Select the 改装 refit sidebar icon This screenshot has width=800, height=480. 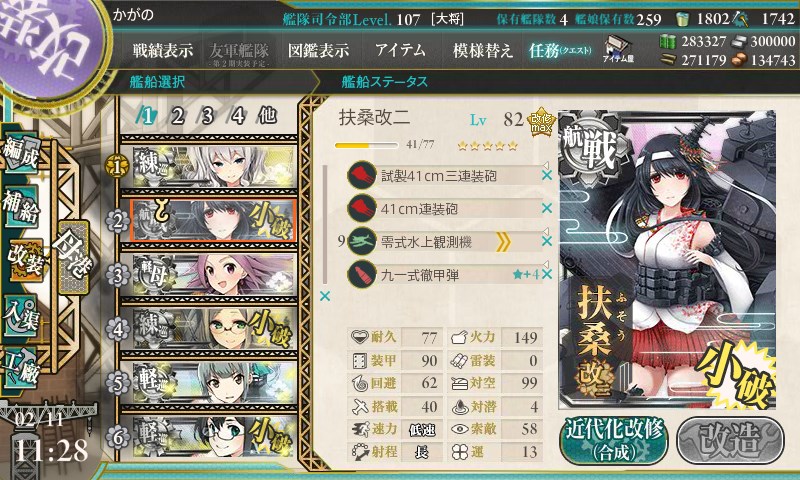(x=24, y=260)
